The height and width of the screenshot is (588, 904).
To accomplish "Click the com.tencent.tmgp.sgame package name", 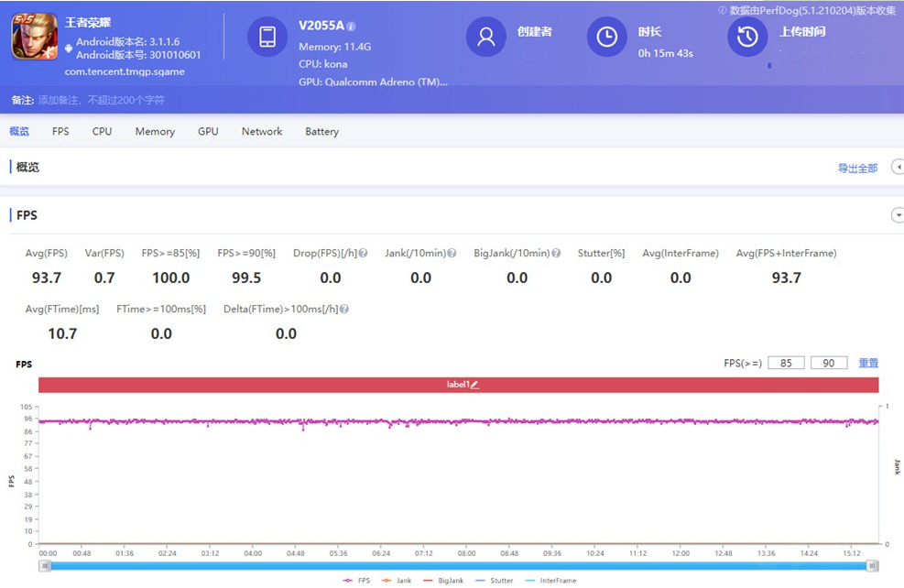I will (x=125, y=71).
